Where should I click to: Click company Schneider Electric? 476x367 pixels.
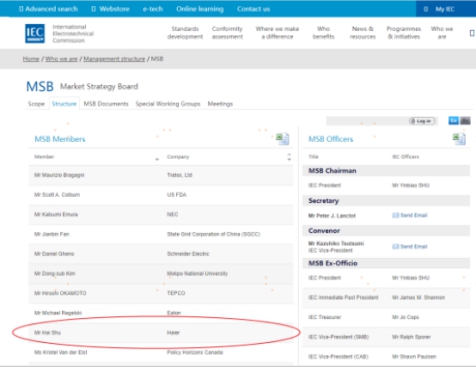(188, 254)
